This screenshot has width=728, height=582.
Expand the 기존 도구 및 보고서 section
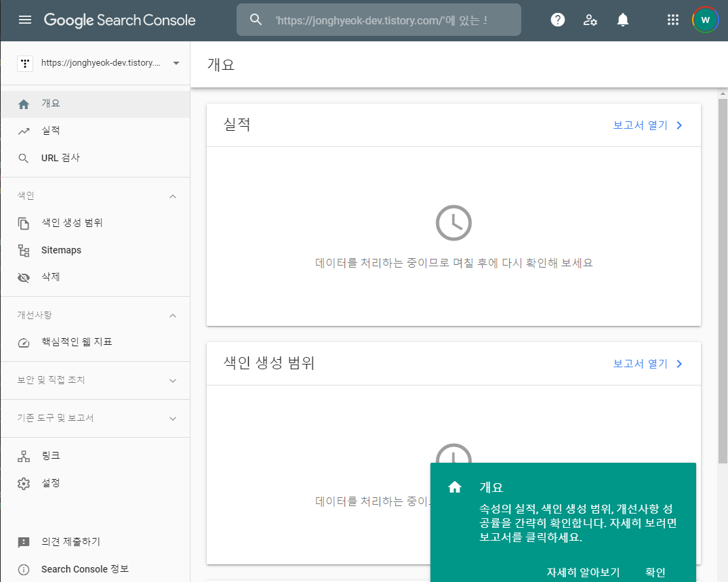(173, 419)
